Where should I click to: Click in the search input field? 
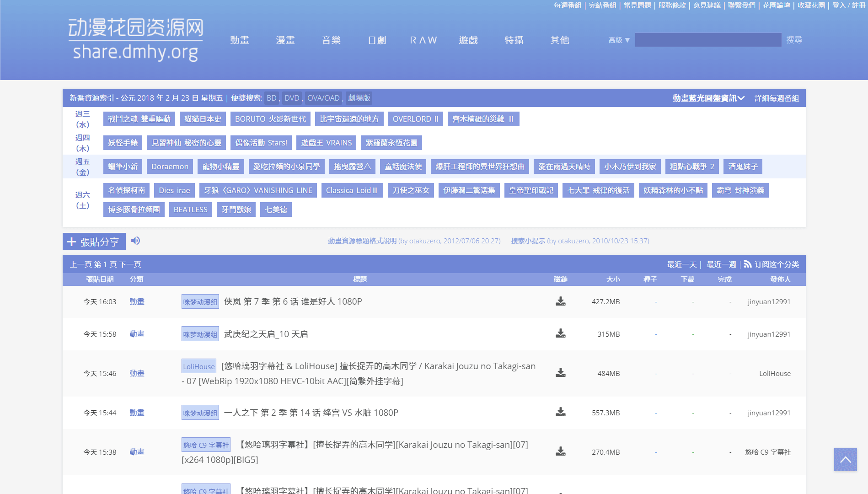[707, 40]
